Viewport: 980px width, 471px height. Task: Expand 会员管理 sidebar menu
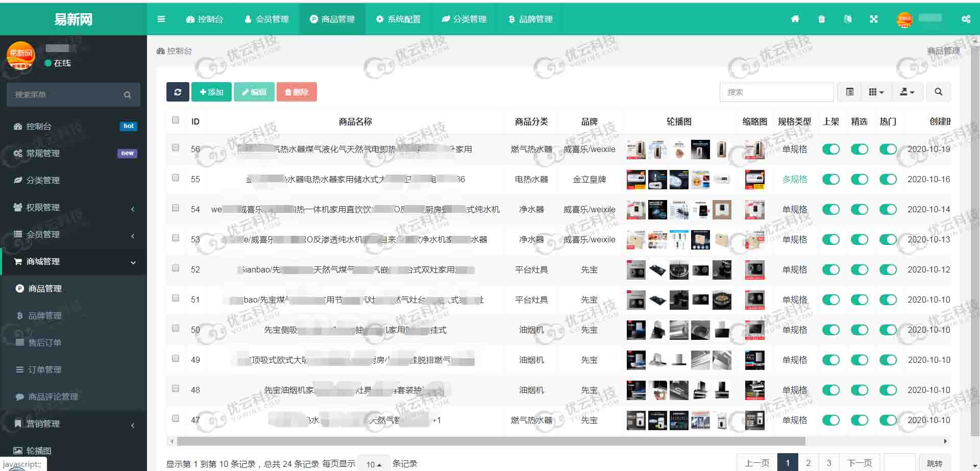click(x=73, y=234)
